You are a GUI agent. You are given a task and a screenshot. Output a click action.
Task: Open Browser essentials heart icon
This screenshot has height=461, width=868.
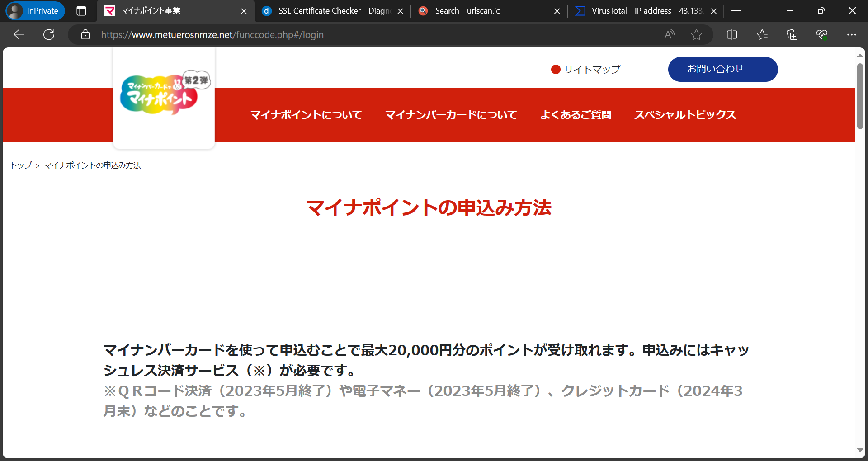click(822, 34)
